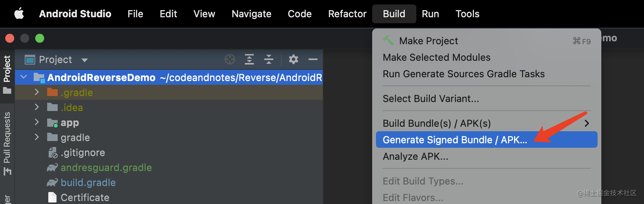Click Collapse All icon in Project panel
This screenshot has width=644, height=204.
click(x=269, y=59)
